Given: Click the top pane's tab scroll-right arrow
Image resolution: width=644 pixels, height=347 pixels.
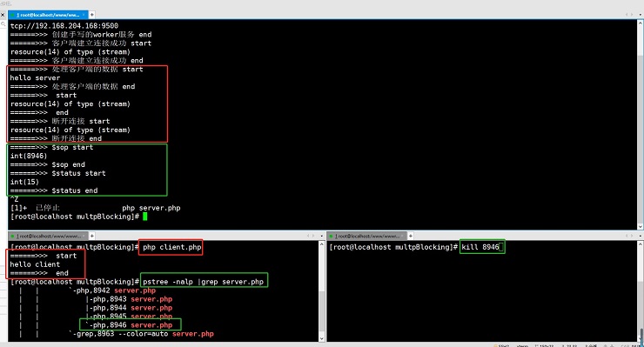Looking at the screenshot, I should tap(632, 15).
